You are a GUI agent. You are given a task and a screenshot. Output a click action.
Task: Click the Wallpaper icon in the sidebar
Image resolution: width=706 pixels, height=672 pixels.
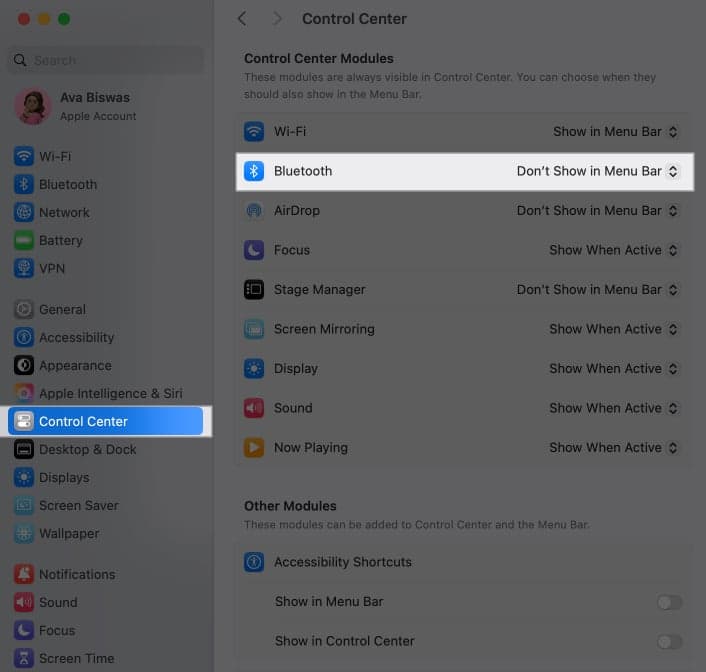(23, 533)
